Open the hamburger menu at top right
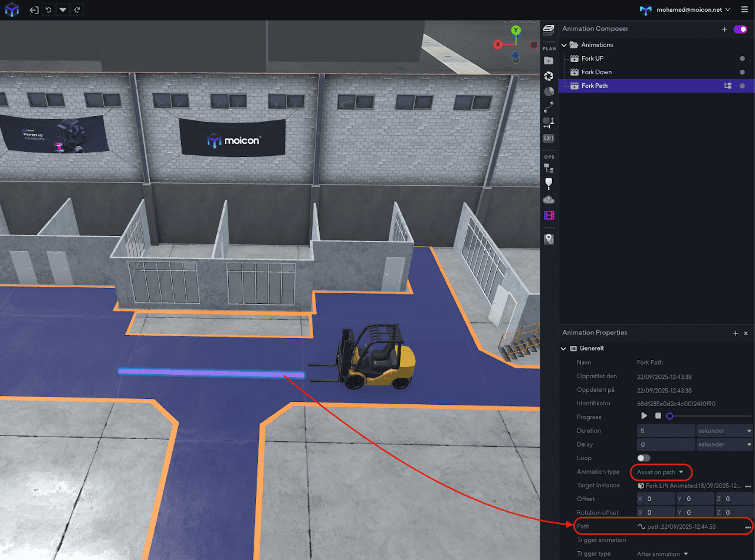The image size is (755, 560). (x=744, y=10)
